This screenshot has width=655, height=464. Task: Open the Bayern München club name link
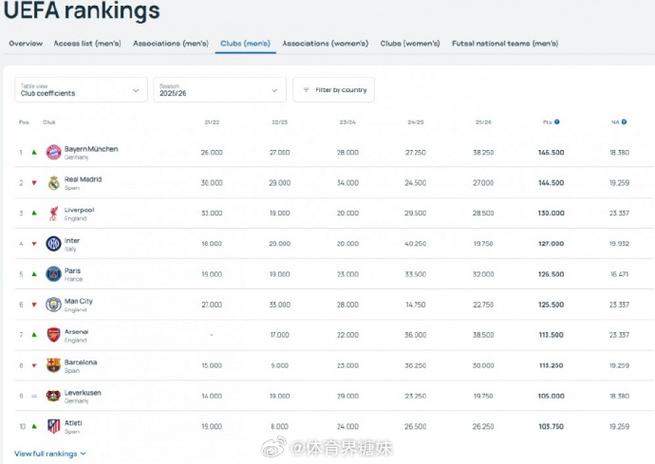click(91, 149)
